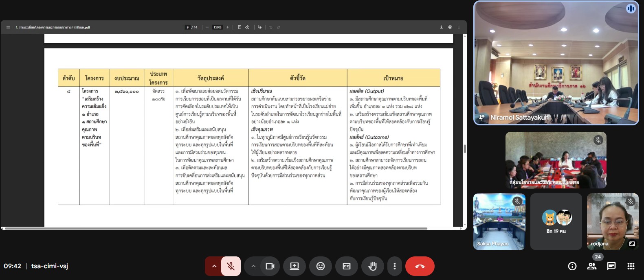Image resolution: width=644 pixels, height=280 pixels.
Task: Unmute the microphone in the call bar
Action: (231, 266)
